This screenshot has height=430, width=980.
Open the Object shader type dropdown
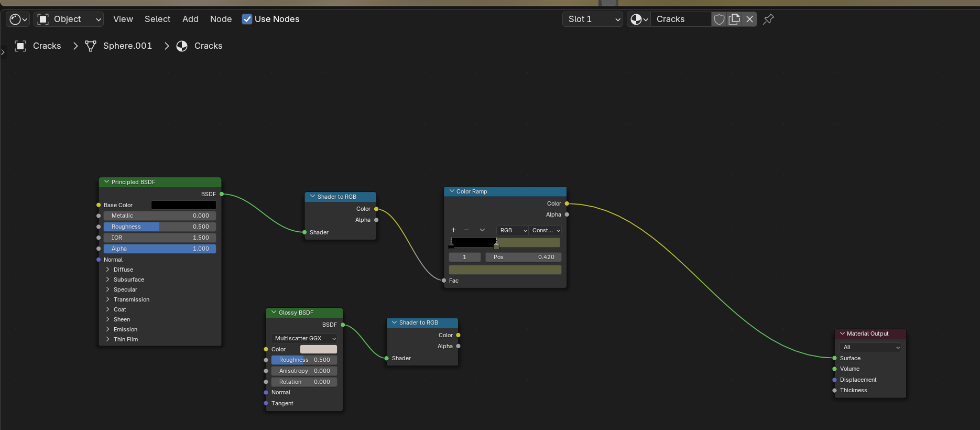69,19
